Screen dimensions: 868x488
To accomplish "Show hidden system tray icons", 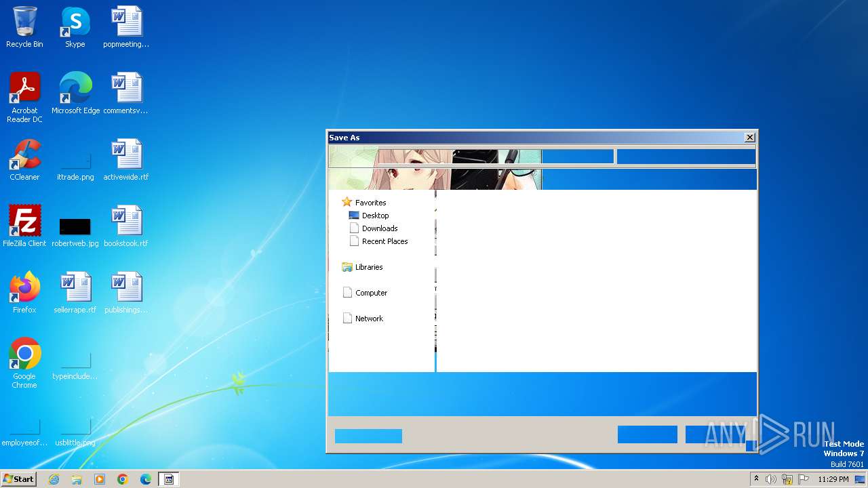I will click(x=756, y=479).
